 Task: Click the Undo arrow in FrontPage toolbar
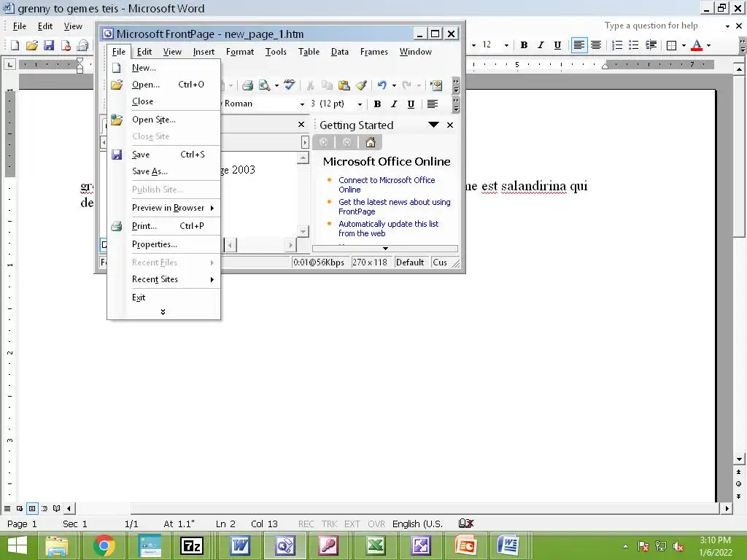coord(382,86)
